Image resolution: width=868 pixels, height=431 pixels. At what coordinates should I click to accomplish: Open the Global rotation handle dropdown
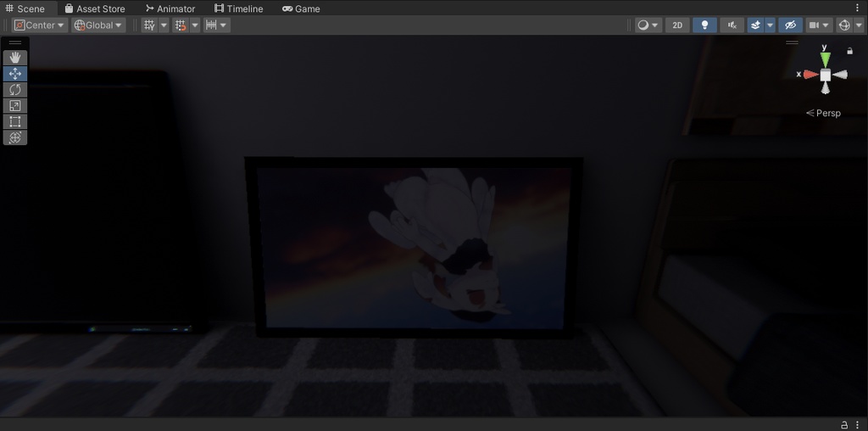point(98,25)
